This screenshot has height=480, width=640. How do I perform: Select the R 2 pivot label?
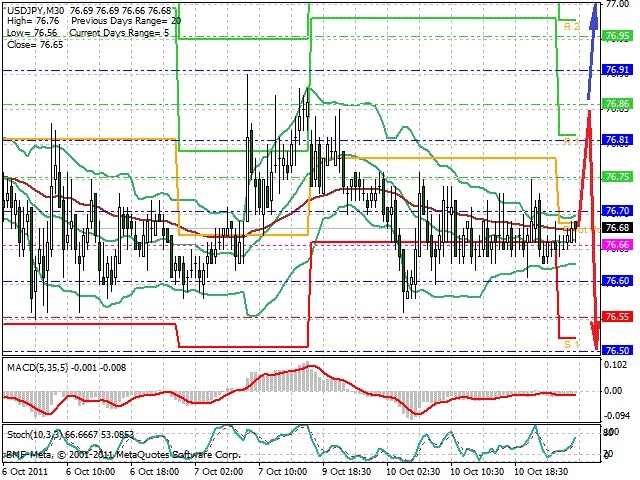(x=571, y=27)
